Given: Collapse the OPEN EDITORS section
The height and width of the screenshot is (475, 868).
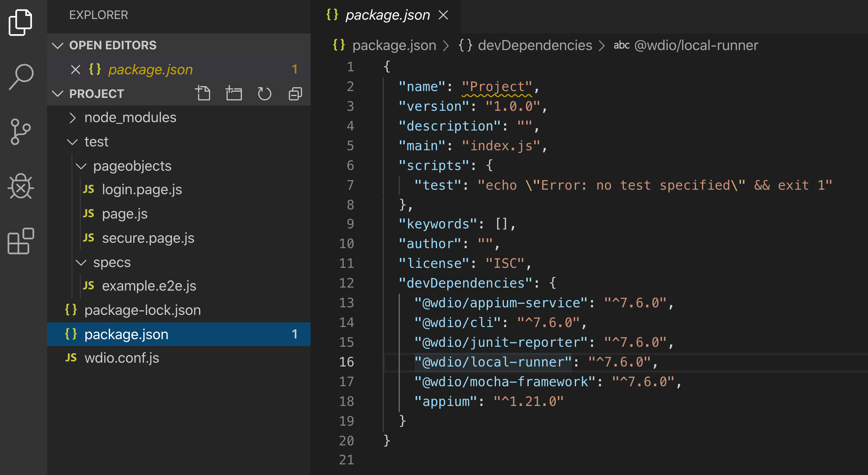Looking at the screenshot, I should (x=58, y=46).
